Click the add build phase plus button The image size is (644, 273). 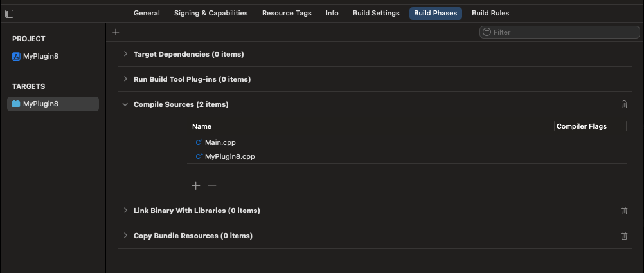click(116, 32)
